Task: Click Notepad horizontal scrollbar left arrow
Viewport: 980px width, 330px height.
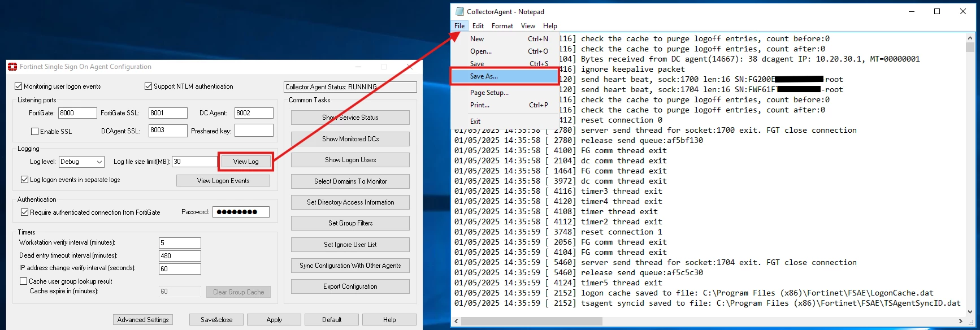Action: [457, 321]
